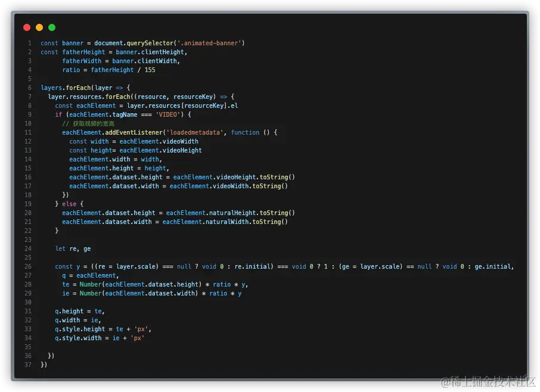The height and width of the screenshot is (392, 540).
Task: Click the 'VIDEO' string on line 9
Action: 169,114
